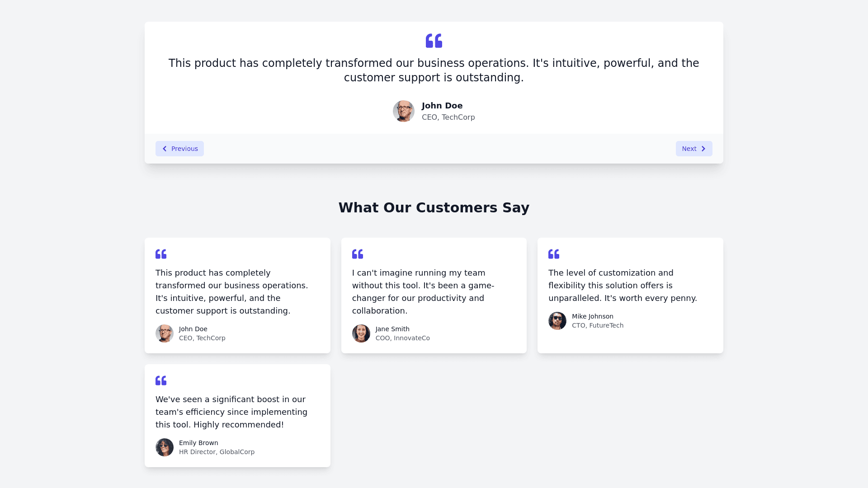Click the quote icon on John Doe's card
This screenshot has width=868, height=488.
click(x=161, y=254)
